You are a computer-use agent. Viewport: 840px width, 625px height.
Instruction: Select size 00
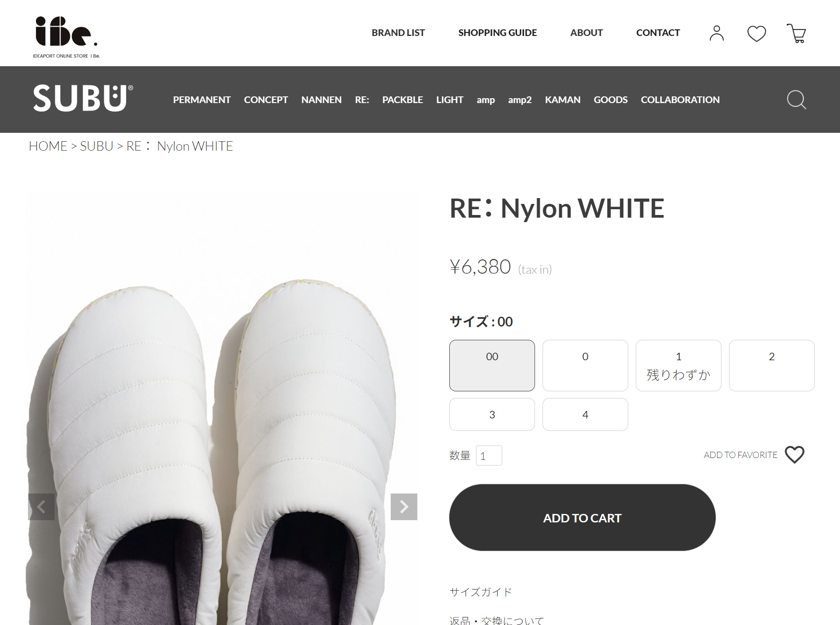[x=492, y=366]
